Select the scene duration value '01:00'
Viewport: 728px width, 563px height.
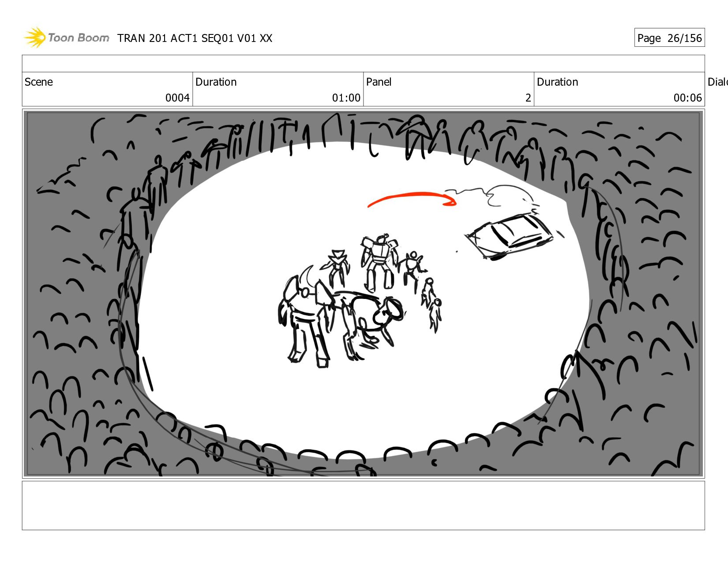point(346,98)
